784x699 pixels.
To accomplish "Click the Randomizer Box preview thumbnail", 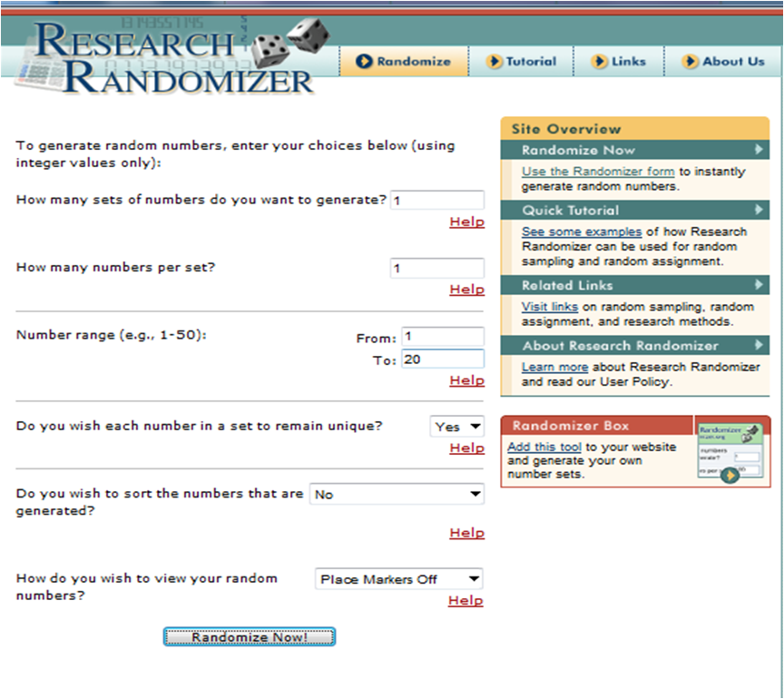I will point(730,451).
